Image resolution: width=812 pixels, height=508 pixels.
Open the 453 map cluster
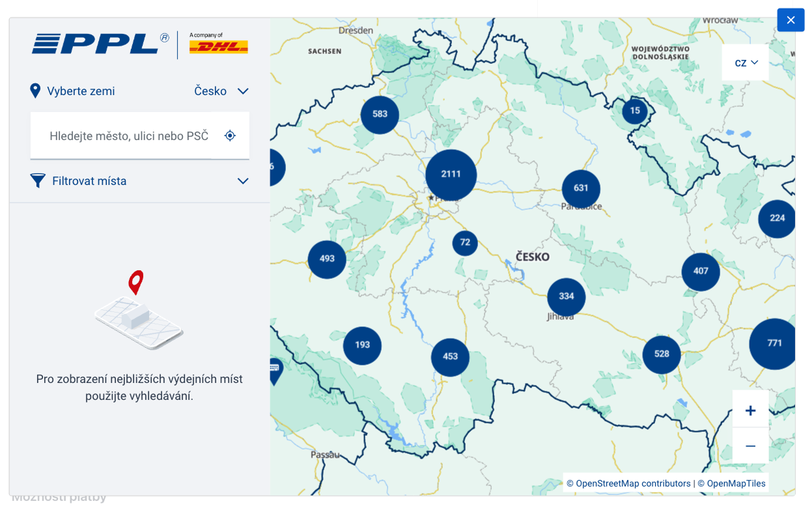tap(450, 357)
